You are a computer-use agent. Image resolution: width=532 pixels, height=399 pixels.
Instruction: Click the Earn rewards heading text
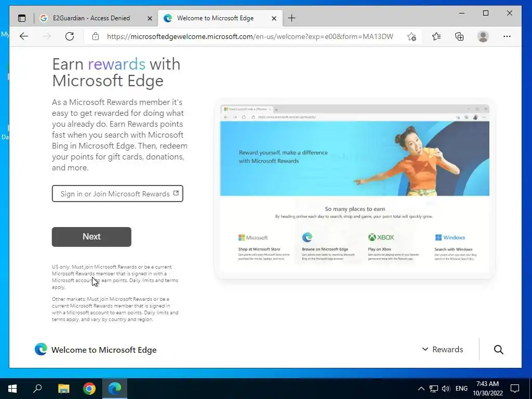pyautogui.click(x=116, y=72)
